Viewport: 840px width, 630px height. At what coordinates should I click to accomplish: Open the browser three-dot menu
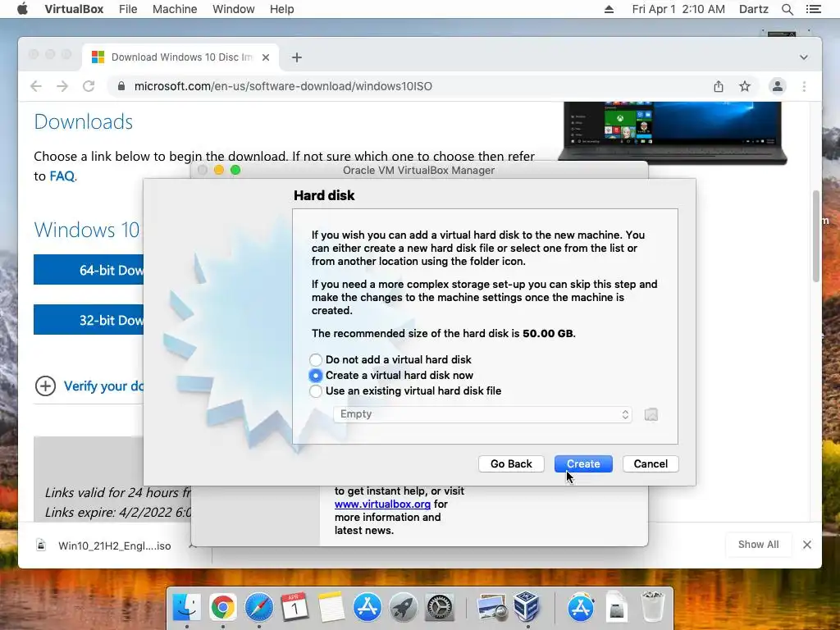click(x=804, y=86)
